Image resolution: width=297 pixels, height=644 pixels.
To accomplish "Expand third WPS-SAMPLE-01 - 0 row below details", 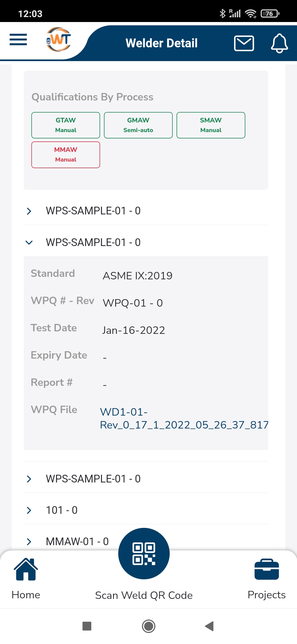I will pos(146,479).
